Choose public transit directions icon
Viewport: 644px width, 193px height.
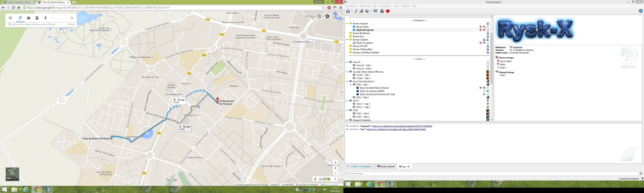(37, 18)
